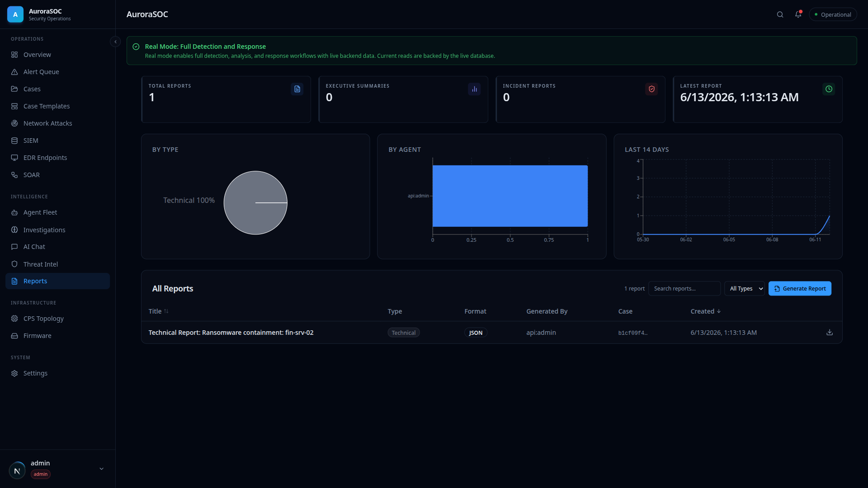The image size is (868, 488).
Task: Click the Format column header
Action: tap(475, 311)
